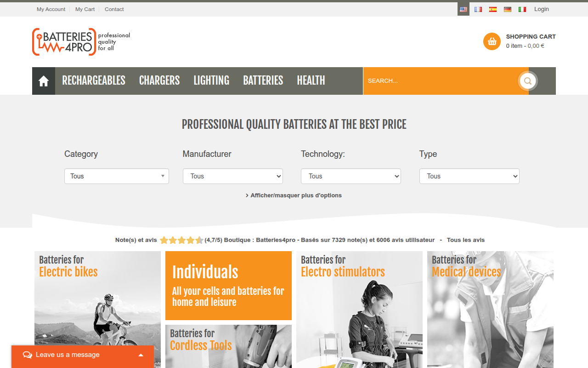
Task: Open the Batteries menu
Action: click(263, 80)
